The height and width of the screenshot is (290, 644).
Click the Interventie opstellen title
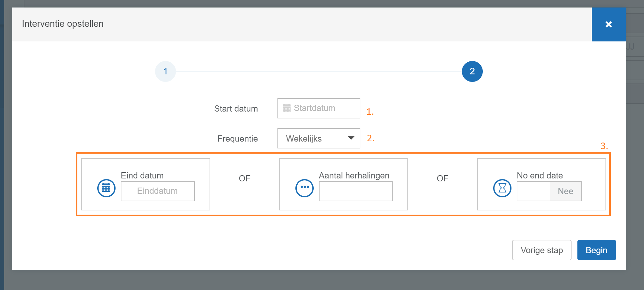pyautogui.click(x=63, y=24)
